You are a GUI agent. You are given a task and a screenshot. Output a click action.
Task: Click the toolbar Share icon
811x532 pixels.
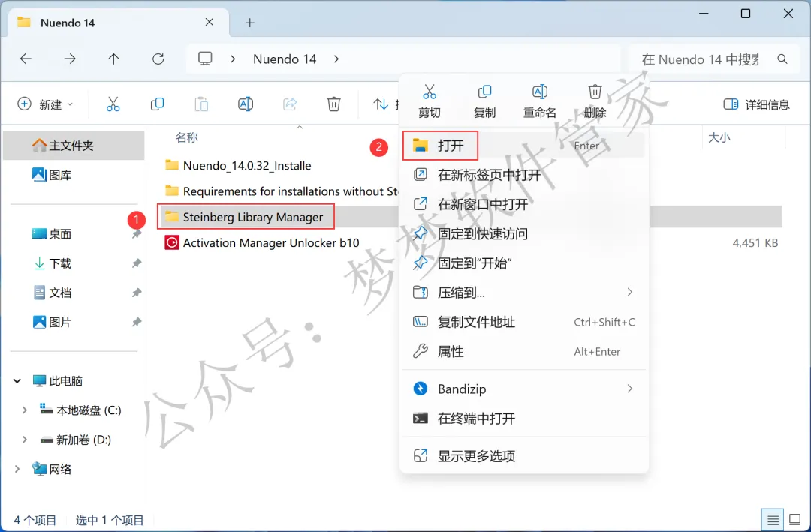tap(290, 104)
